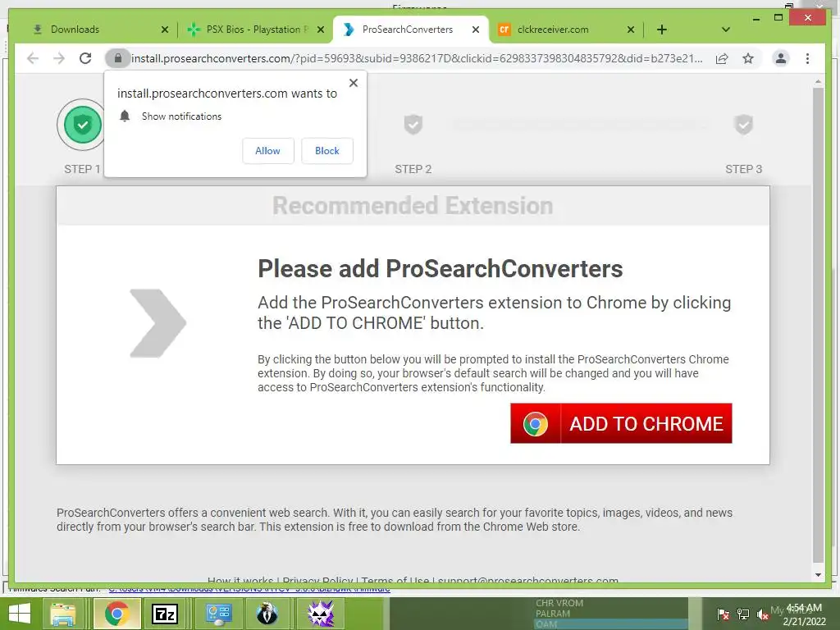Open the Chrome profile avatar menu
840x630 pixels.
pos(781,58)
